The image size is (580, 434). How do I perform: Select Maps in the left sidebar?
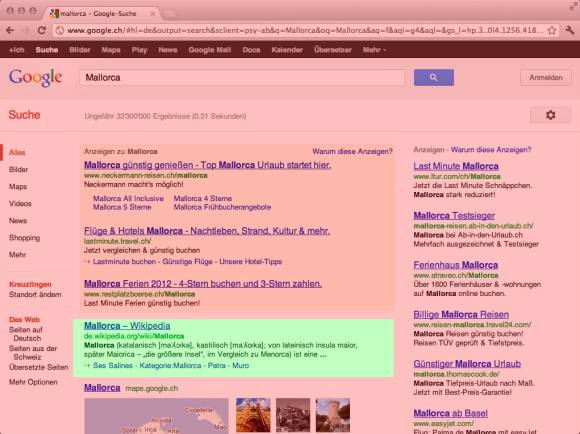tap(18, 186)
